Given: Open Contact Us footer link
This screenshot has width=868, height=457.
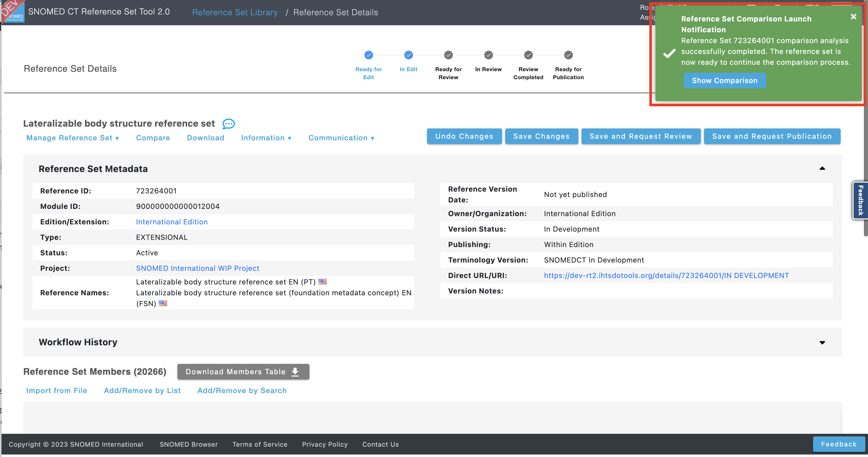Looking at the screenshot, I should point(380,444).
